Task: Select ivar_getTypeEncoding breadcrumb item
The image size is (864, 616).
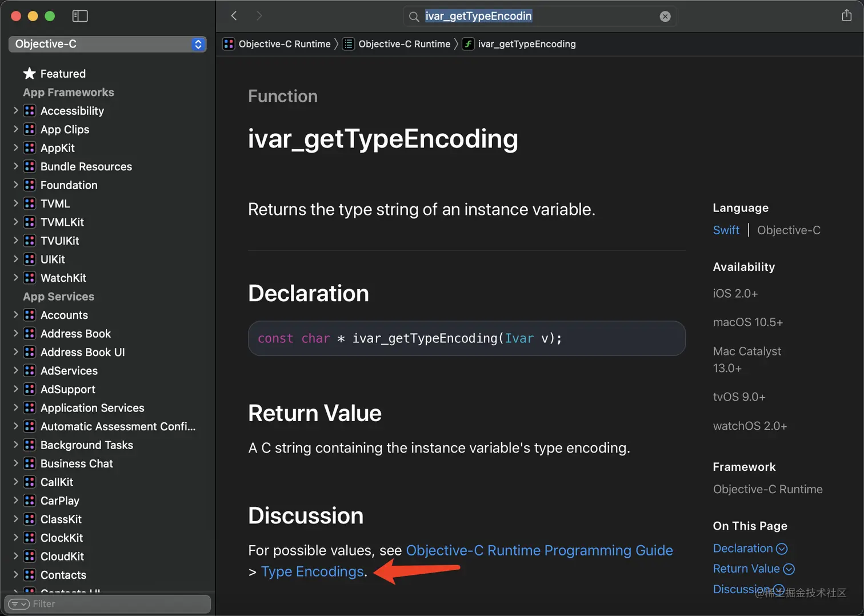Action: tap(527, 44)
